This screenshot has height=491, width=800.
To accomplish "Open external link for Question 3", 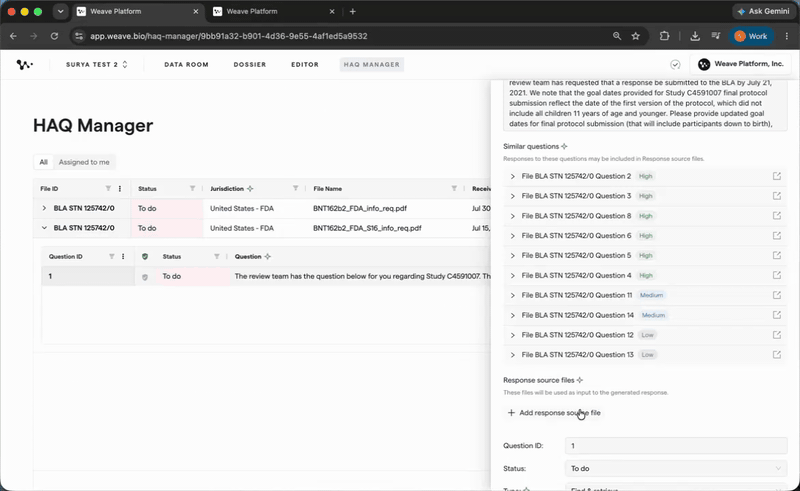I will [777, 196].
